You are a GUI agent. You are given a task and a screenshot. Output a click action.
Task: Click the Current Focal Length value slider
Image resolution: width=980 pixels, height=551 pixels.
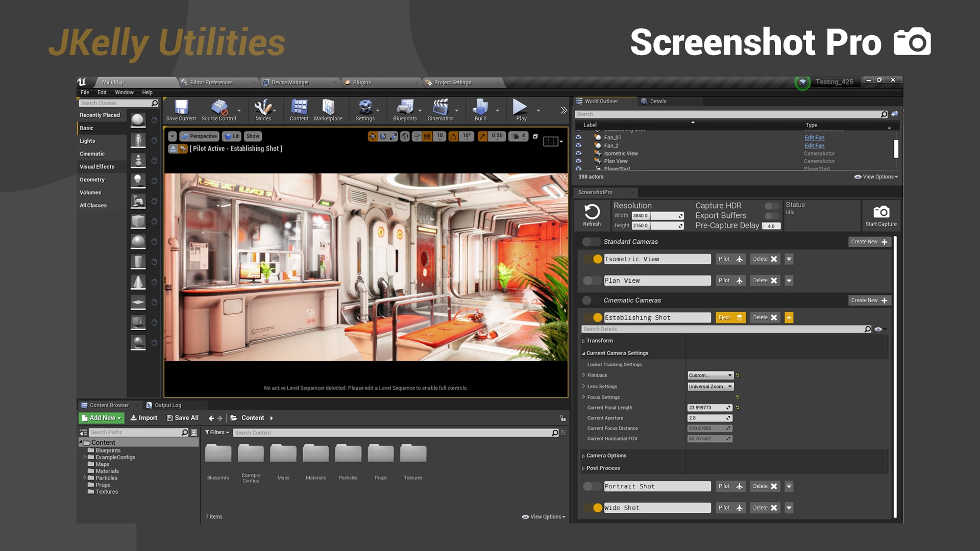pos(709,408)
